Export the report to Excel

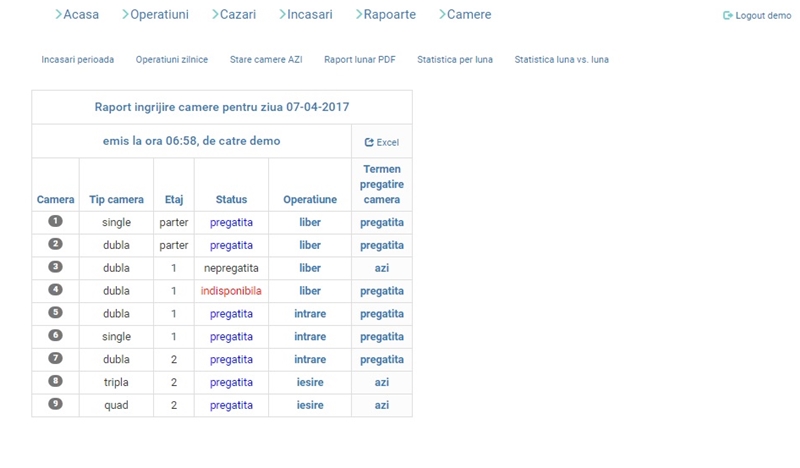(x=381, y=142)
